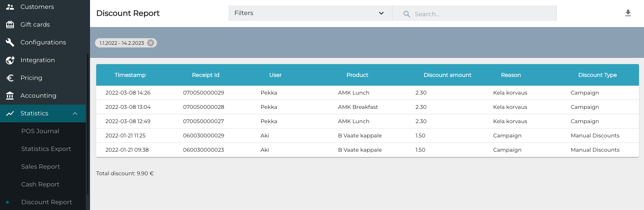Click the Accounting bank icon

pos(10,96)
